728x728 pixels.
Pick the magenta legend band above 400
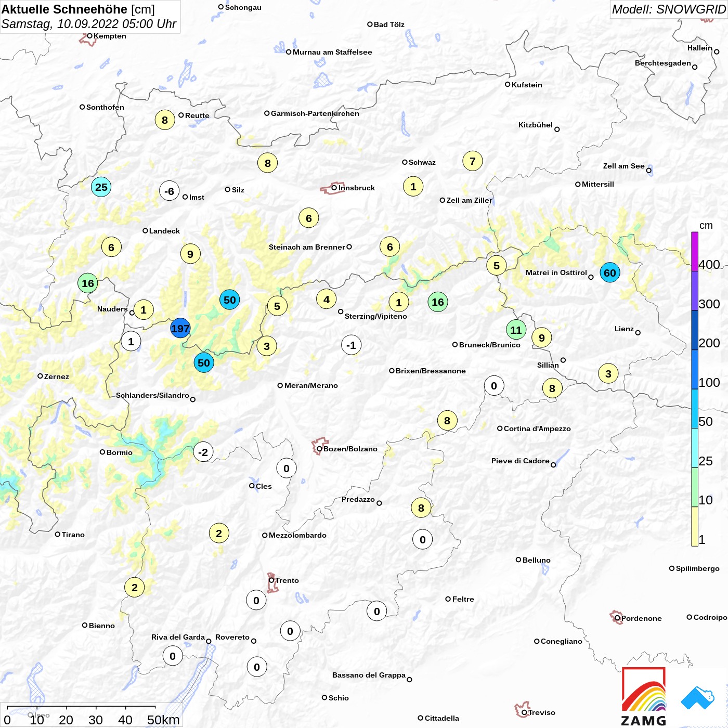[x=695, y=251]
